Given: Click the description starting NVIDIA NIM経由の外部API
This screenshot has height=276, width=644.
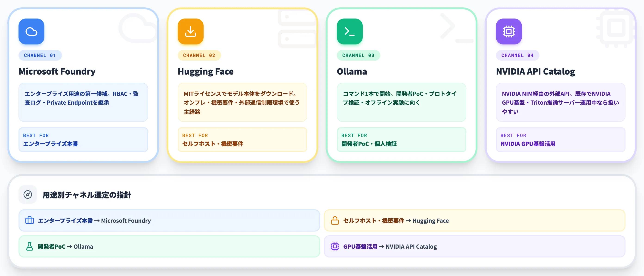Looking at the screenshot, I should 560,102.
